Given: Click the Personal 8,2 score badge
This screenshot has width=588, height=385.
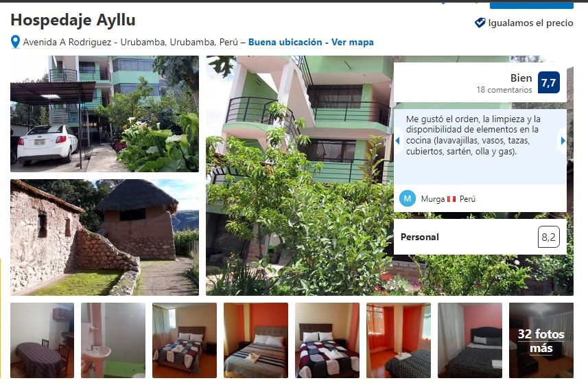Looking at the screenshot, I should coord(548,237).
